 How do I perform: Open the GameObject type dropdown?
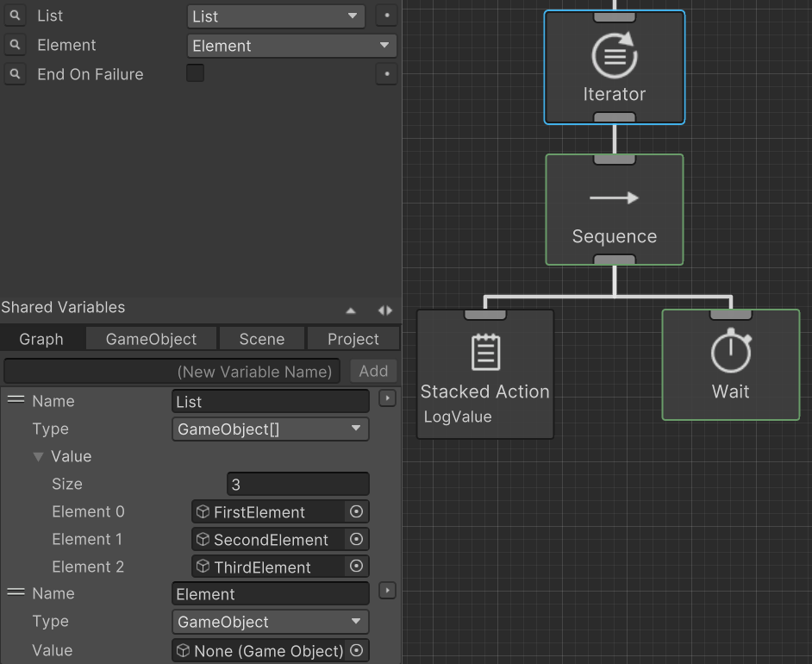tap(271, 622)
